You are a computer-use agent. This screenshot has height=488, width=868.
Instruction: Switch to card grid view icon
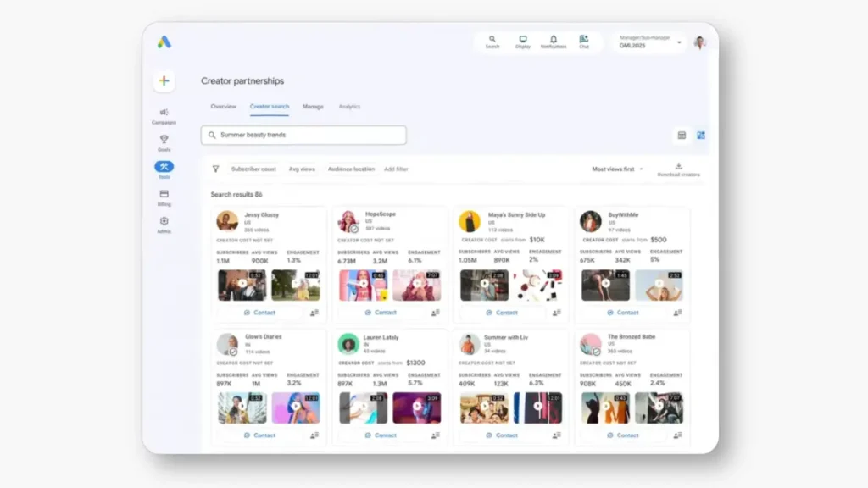coord(701,136)
